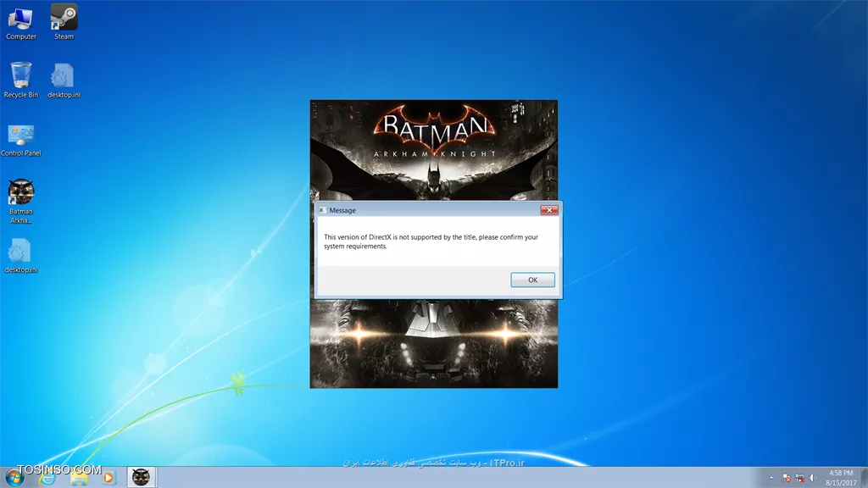Viewport: 868px width, 488px height.
Task: Click the Show desktop button
Action: point(864,478)
